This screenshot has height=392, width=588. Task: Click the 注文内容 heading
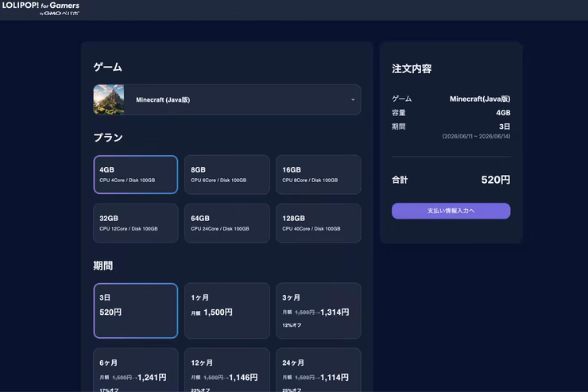point(412,68)
